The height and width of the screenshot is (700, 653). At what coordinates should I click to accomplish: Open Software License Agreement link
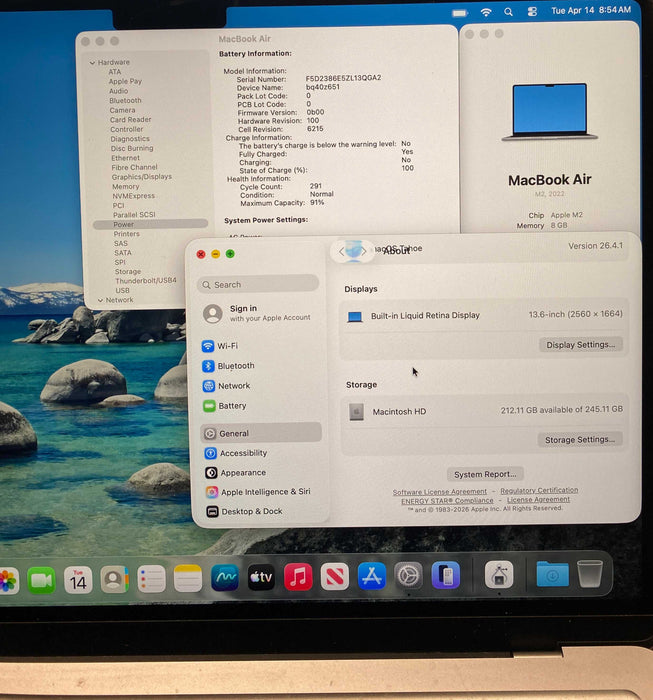pos(440,492)
